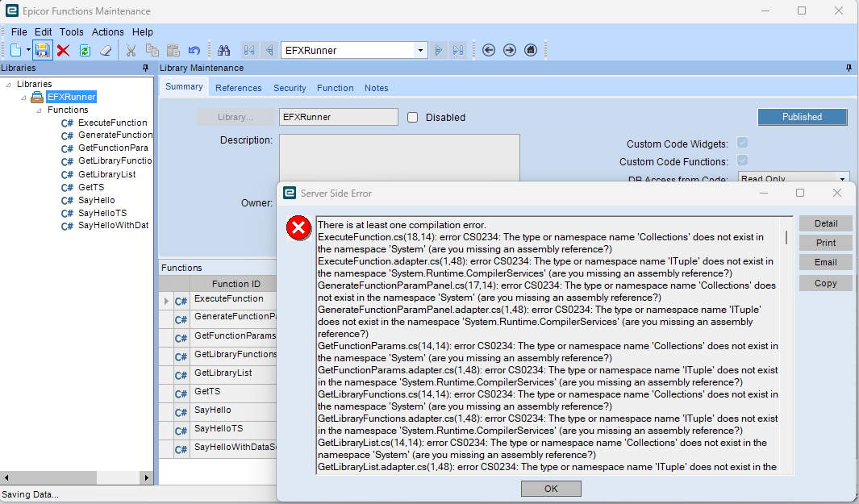
Task: Click the green Refresh icon
Action: [85, 50]
